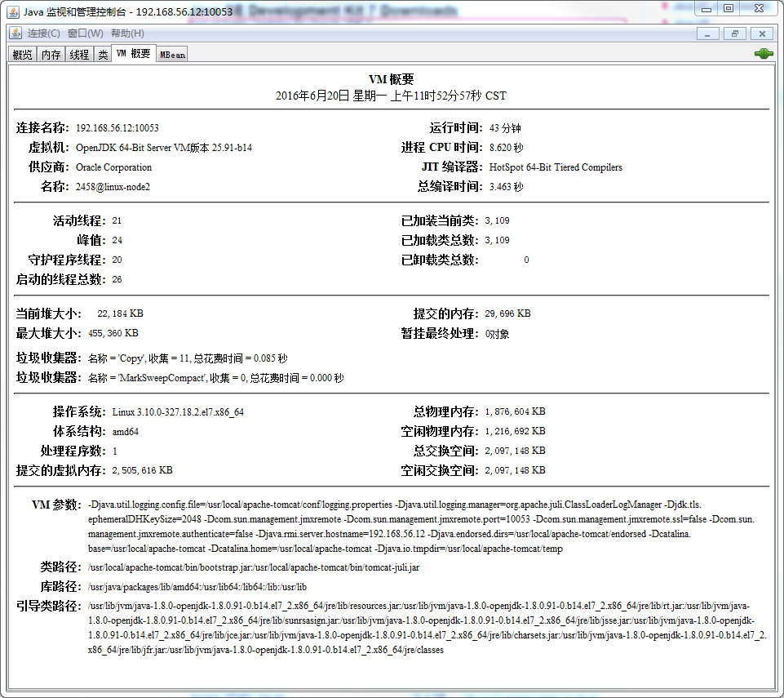
Task: Switch to the 概览 tab
Action: (x=23, y=55)
